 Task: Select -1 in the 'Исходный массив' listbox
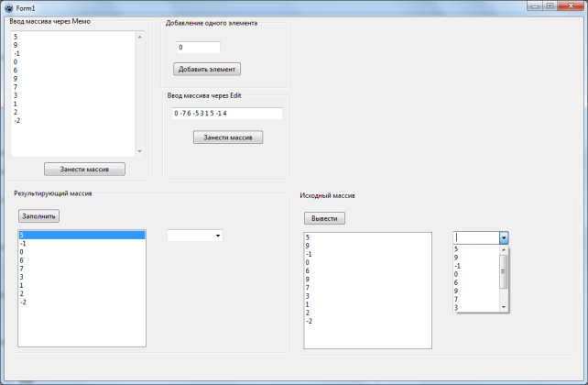[367, 254]
